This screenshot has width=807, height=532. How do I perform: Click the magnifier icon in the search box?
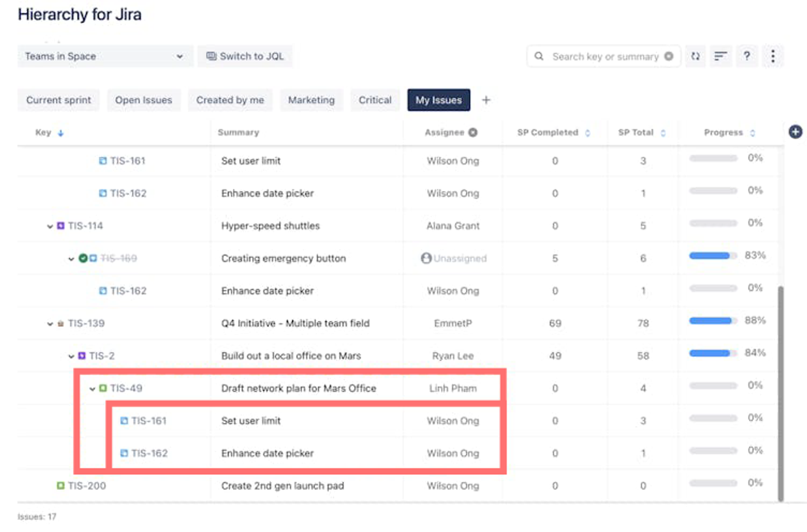pyautogui.click(x=539, y=56)
